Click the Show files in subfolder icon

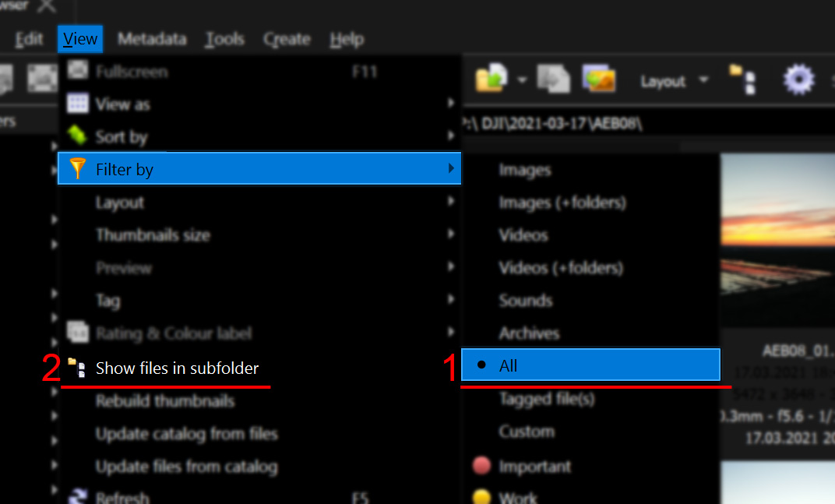point(77,368)
